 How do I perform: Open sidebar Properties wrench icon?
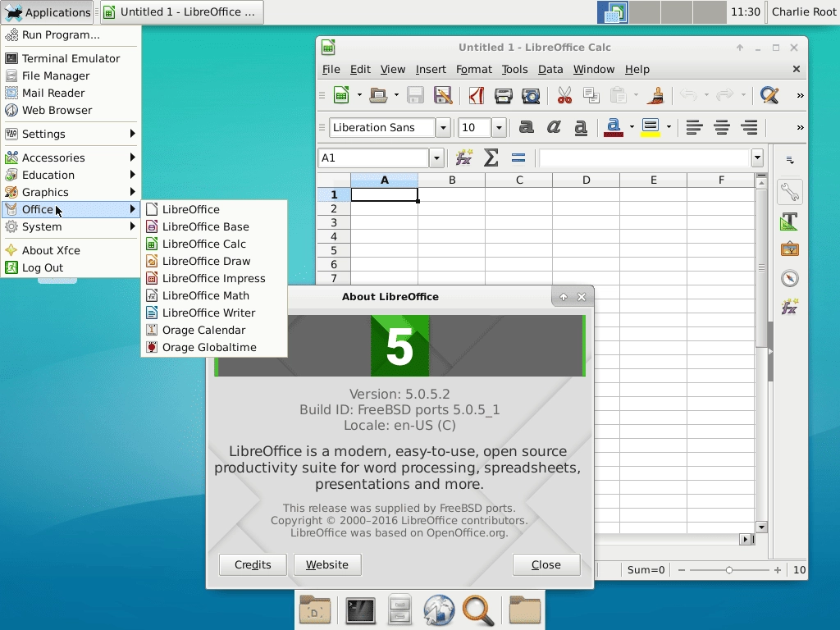[790, 192]
